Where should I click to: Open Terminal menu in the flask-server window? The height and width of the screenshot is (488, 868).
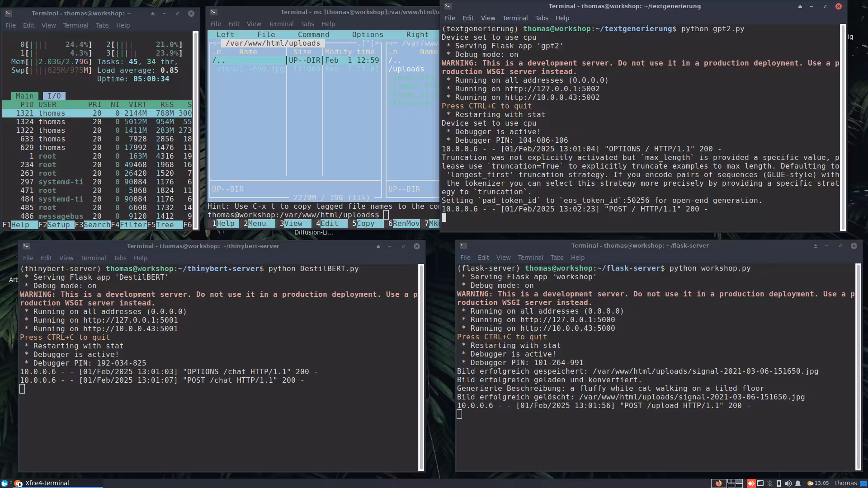coord(530,258)
